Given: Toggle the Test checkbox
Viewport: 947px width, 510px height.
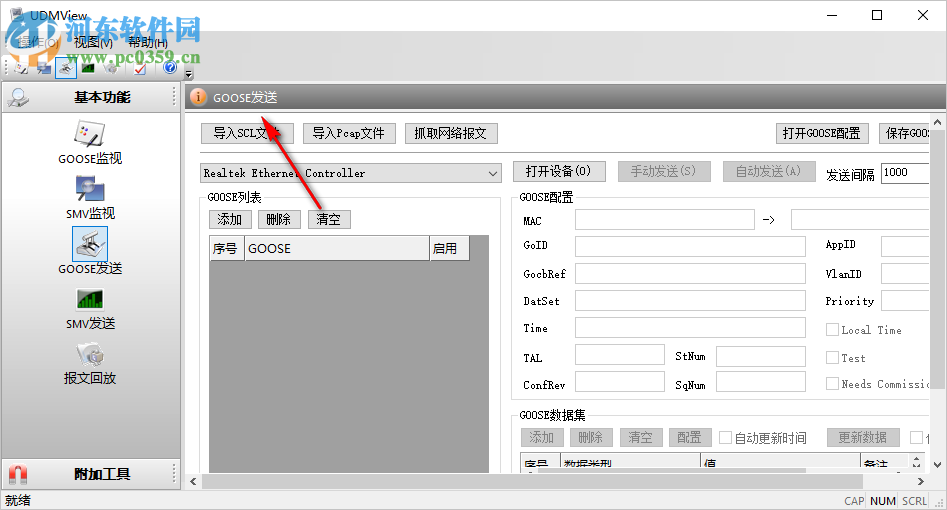Looking at the screenshot, I should [x=832, y=358].
